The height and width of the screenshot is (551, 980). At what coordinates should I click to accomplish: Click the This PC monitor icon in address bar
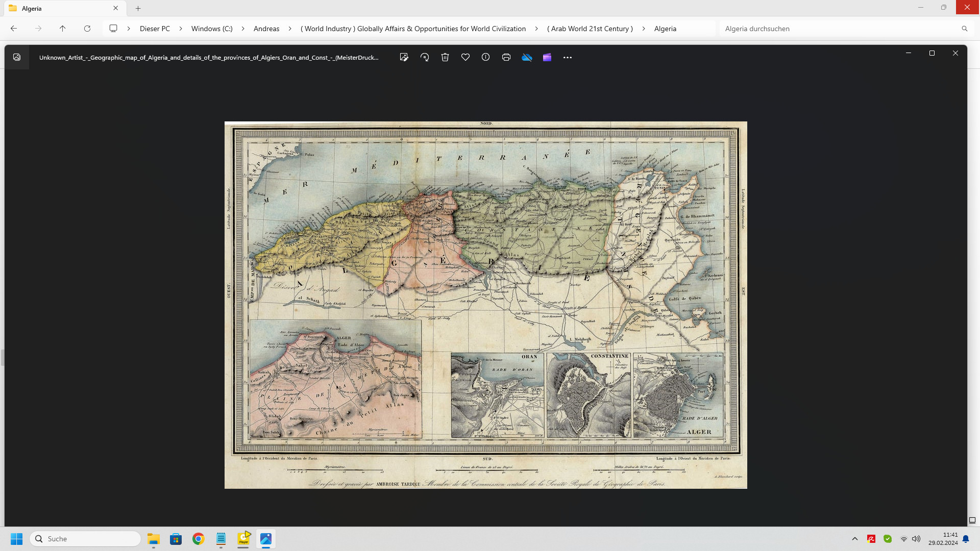coord(113,29)
